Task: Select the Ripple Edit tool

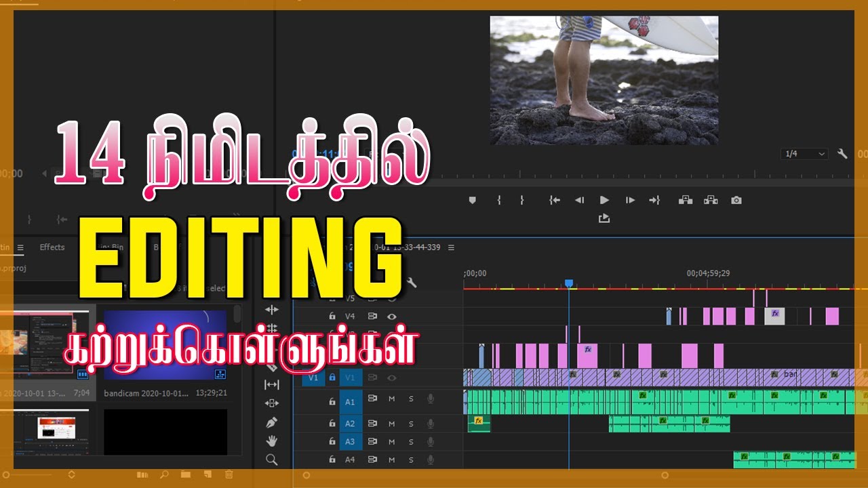Action: [x=271, y=310]
